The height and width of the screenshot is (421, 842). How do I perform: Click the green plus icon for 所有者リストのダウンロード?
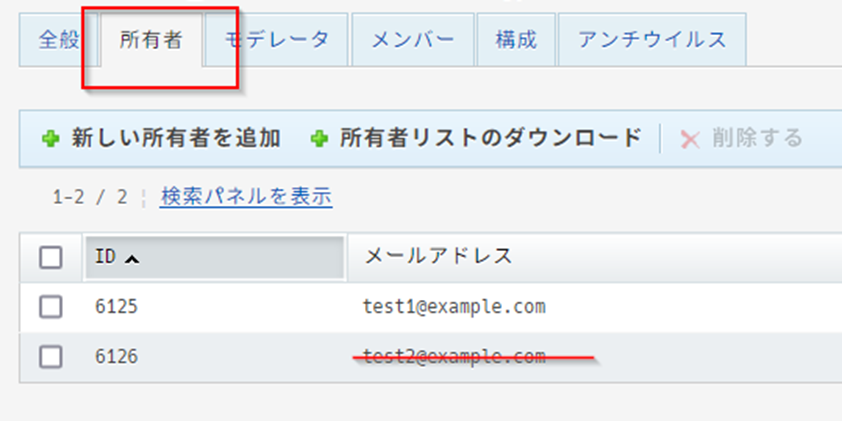pos(319,139)
